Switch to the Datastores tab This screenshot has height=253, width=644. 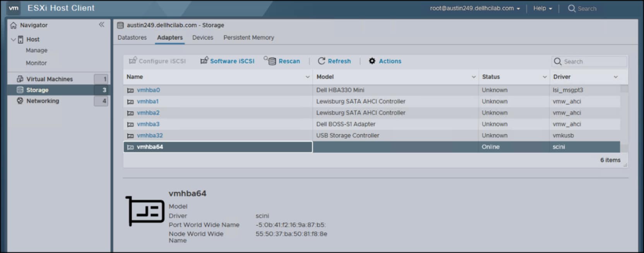click(132, 38)
